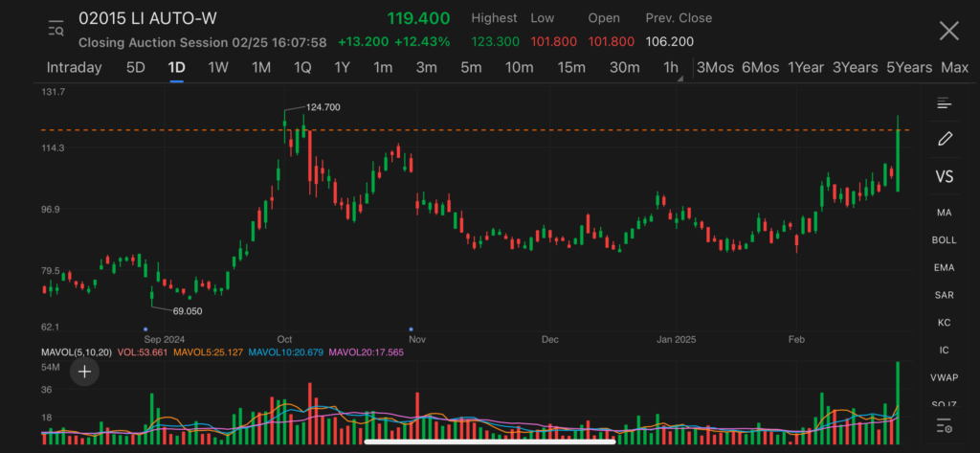Click the Prev. Close value 106.200
980x453 pixels.
669,42
